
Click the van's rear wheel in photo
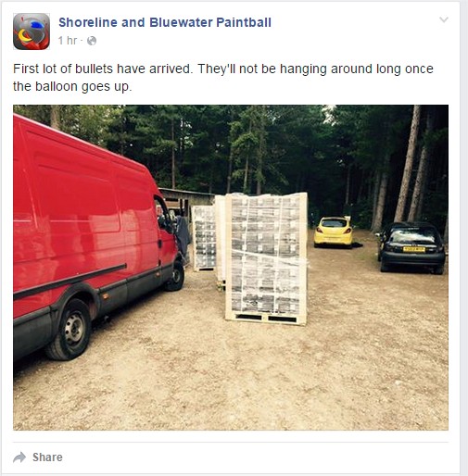pyautogui.click(x=70, y=329)
